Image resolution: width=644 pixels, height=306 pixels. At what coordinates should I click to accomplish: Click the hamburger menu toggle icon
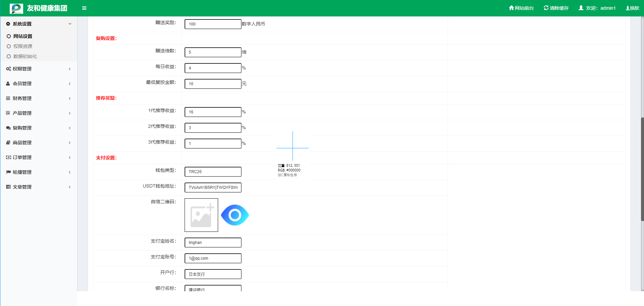point(84,8)
